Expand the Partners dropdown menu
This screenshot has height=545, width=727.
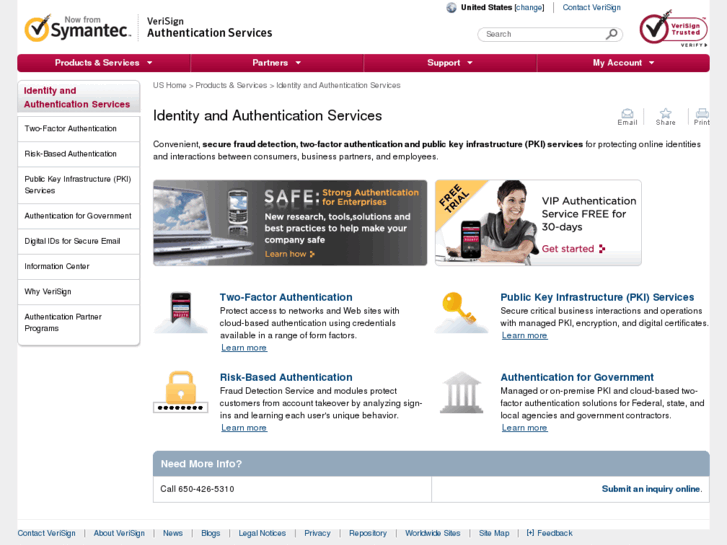pyautogui.click(x=276, y=63)
